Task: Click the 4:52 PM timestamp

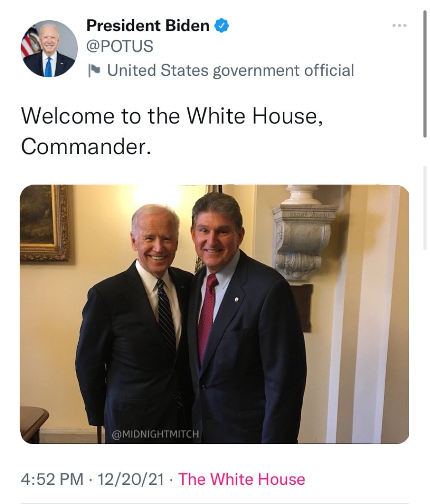Action: click(52, 479)
